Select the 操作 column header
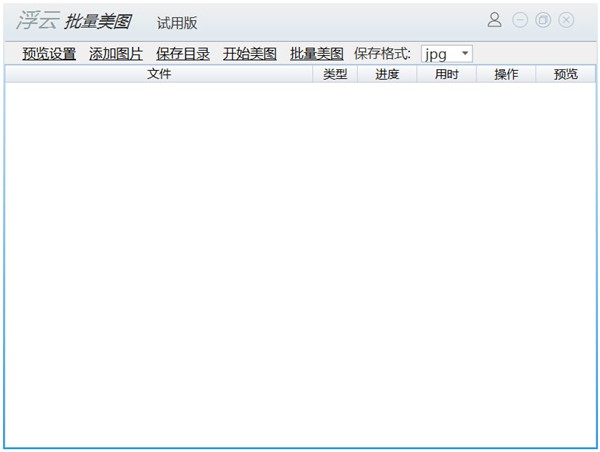This screenshot has width=600, height=452. point(506,74)
